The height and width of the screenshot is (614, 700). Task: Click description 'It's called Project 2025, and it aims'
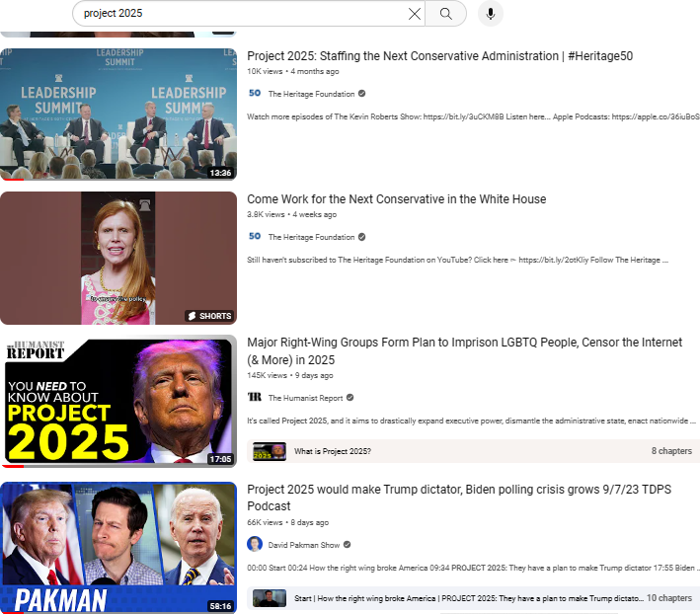(471, 421)
